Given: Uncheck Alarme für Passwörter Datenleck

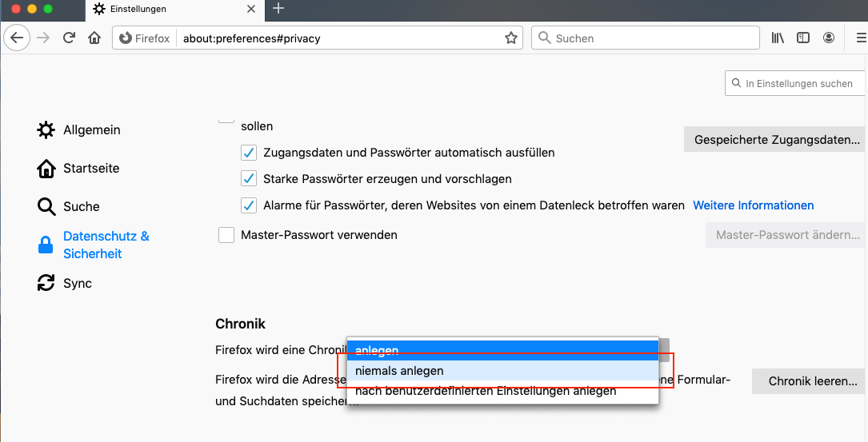Looking at the screenshot, I should 249,205.
